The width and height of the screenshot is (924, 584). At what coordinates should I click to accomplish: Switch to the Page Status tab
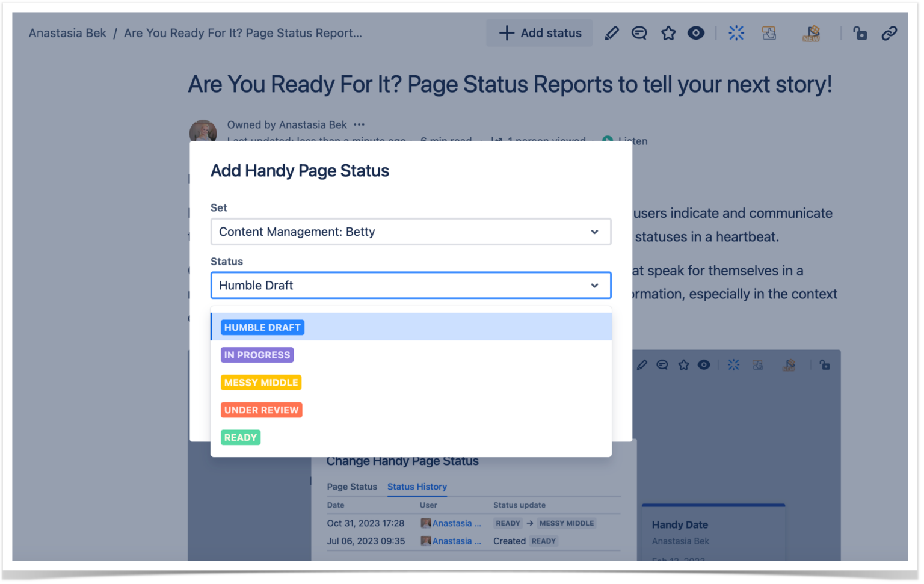[352, 487]
